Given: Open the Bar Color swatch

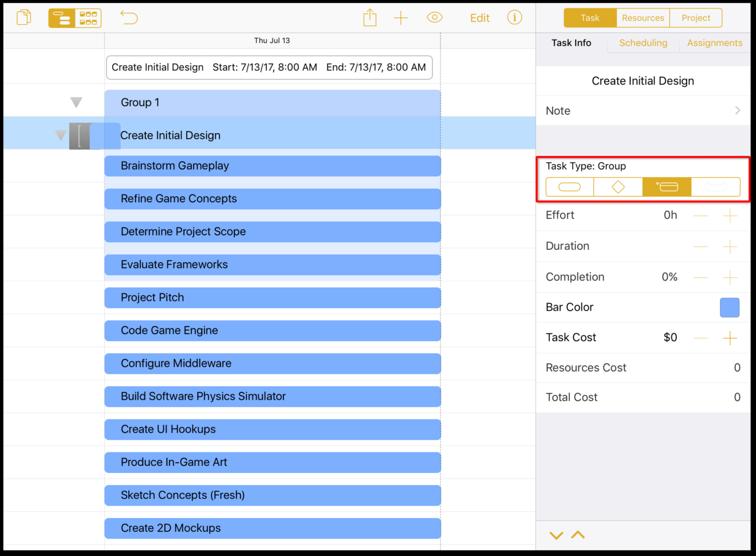Looking at the screenshot, I should coord(729,307).
